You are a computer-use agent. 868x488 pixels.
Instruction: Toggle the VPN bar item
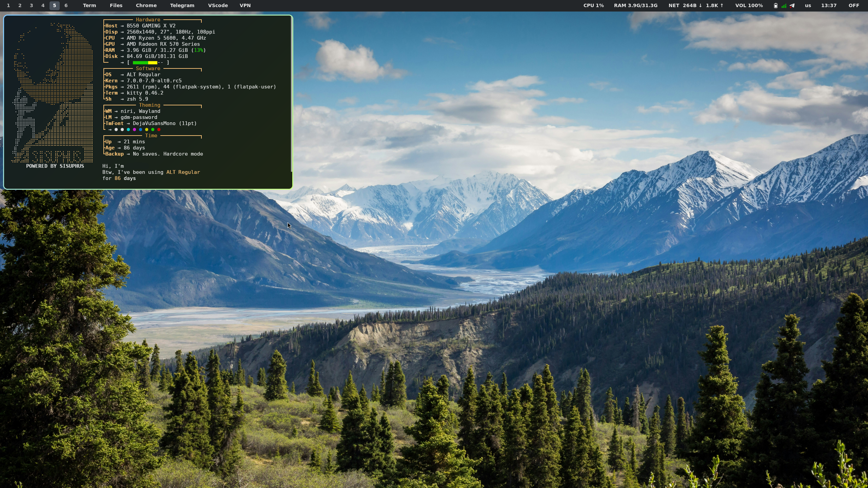click(x=245, y=5)
